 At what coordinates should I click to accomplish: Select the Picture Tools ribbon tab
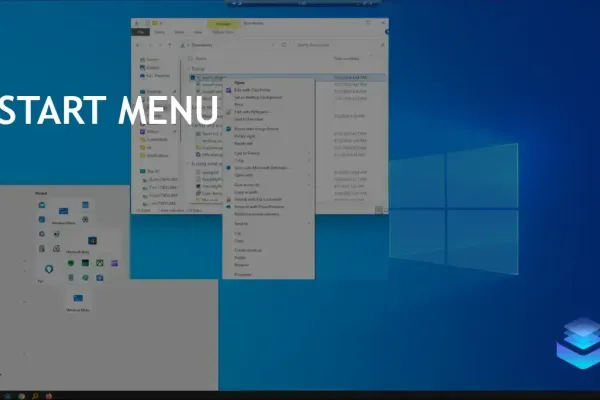point(223,33)
